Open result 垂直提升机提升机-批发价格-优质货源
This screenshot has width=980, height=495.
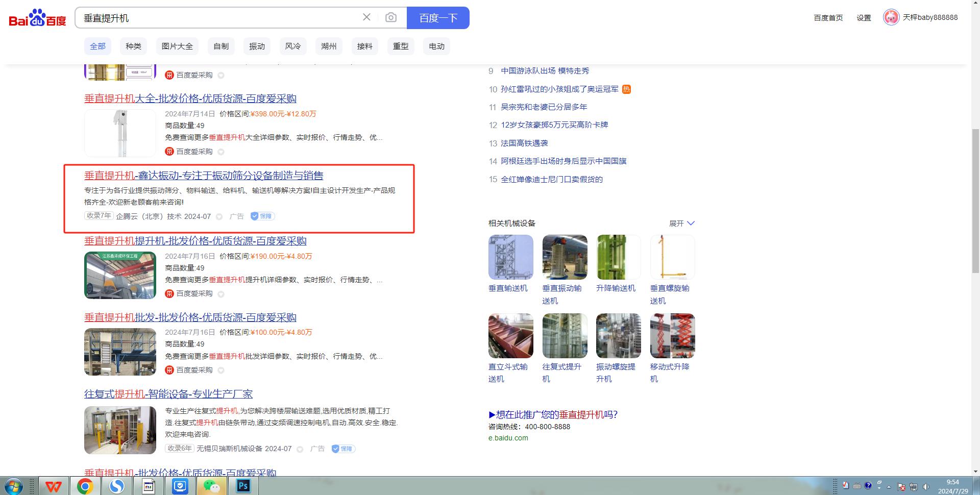(x=195, y=241)
